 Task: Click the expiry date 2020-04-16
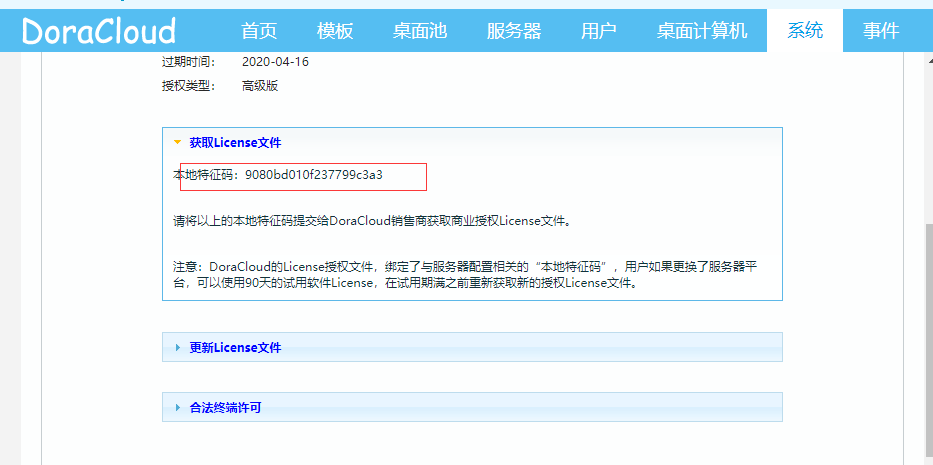pos(275,61)
